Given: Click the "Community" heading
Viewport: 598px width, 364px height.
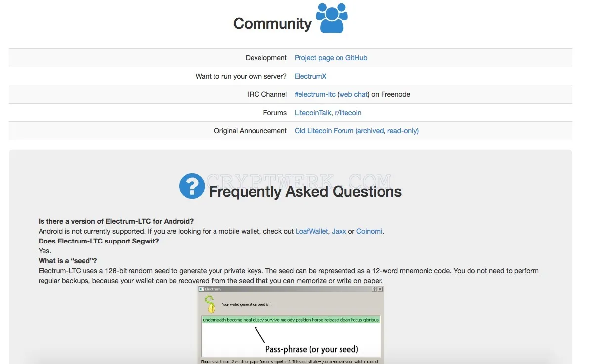Looking at the screenshot, I should pyautogui.click(x=272, y=23).
